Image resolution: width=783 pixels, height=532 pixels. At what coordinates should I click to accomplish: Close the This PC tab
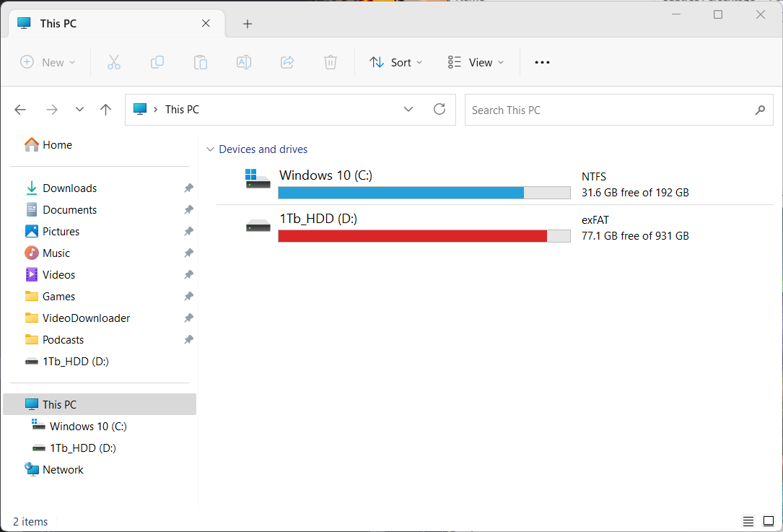pos(206,24)
